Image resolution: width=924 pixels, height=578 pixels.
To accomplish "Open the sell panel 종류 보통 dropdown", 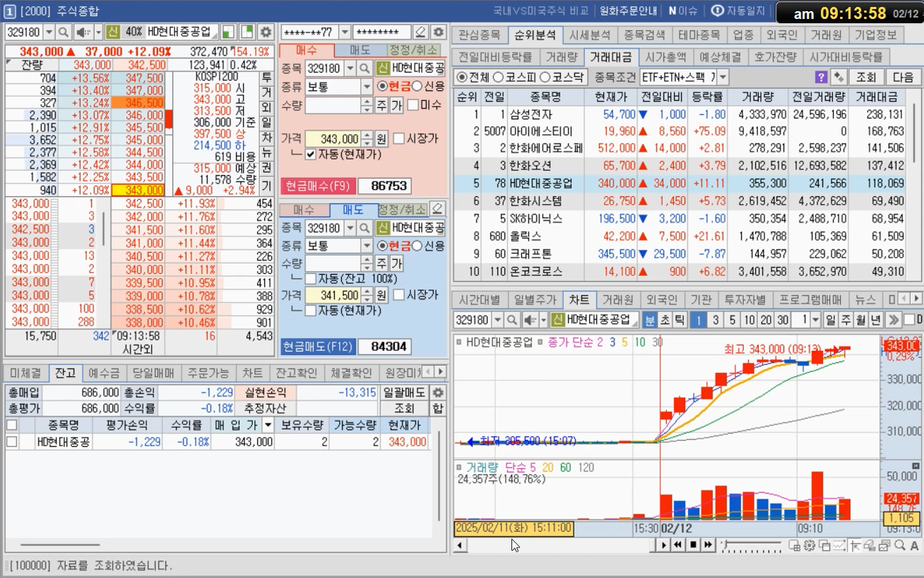I will pos(367,246).
